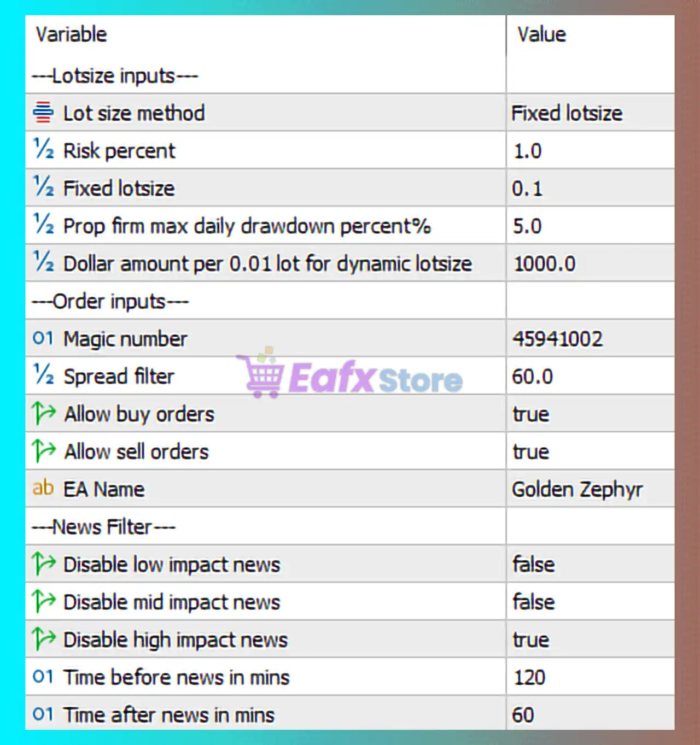Select the Prop firm max daily drawdown row

click(247, 226)
